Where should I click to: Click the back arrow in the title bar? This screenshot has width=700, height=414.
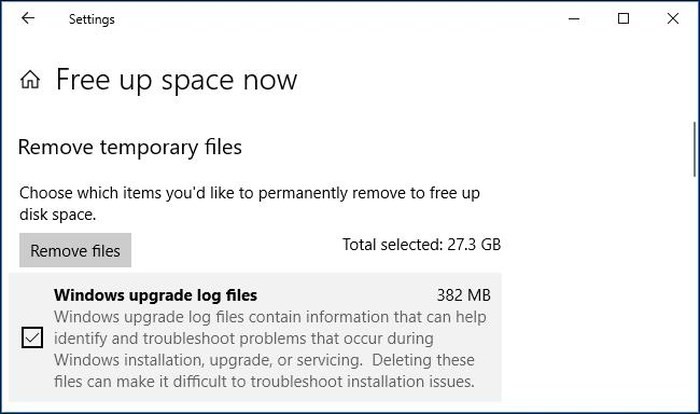pyautogui.click(x=27, y=18)
